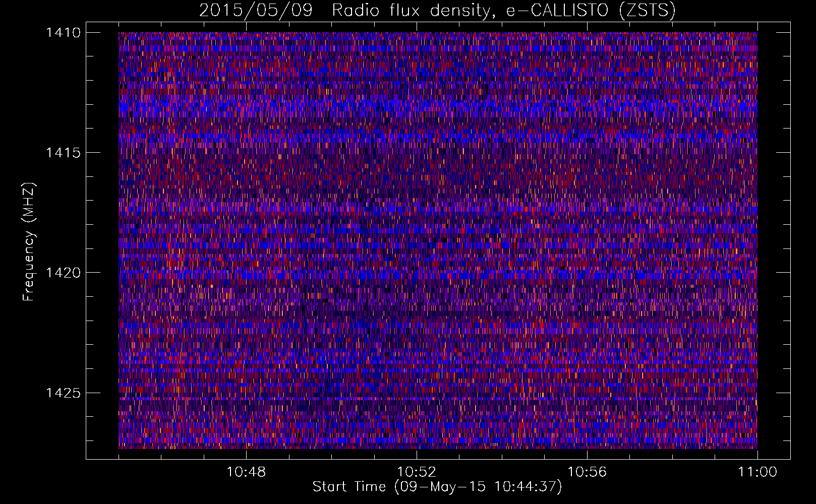This screenshot has height=504, width=816.
Task: Select the 1415 frequency axis label
Action: tap(63, 153)
